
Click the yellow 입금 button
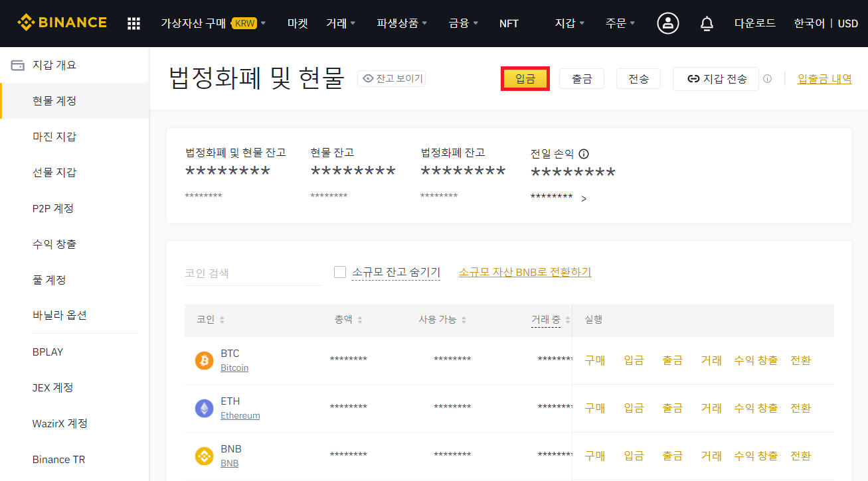[x=525, y=79]
